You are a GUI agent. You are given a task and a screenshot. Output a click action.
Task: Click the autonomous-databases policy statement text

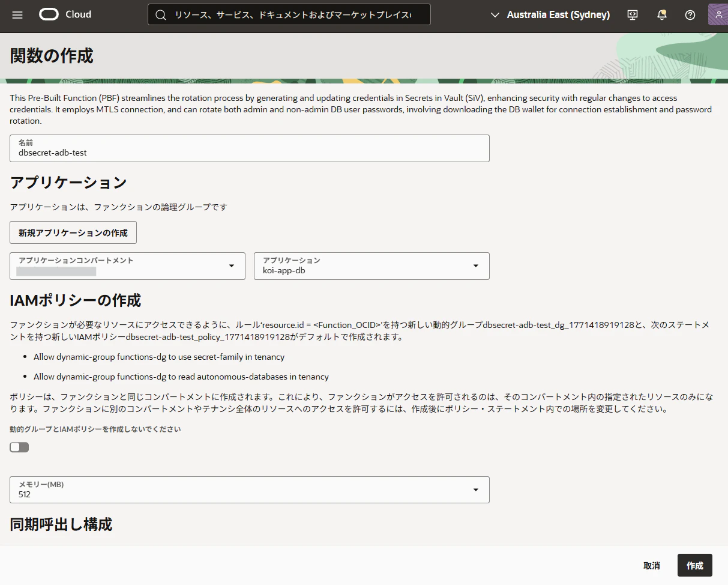[181, 377]
